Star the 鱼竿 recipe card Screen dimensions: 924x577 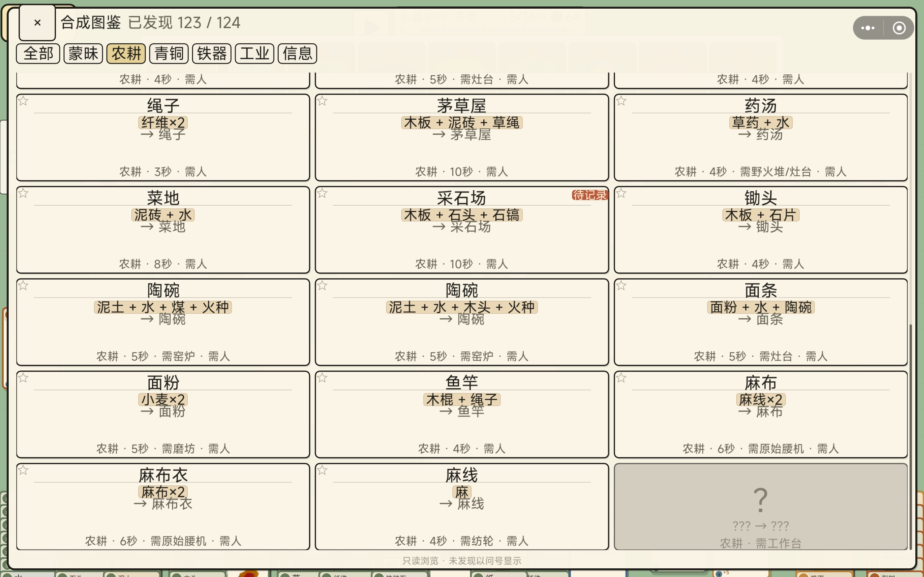tap(322, 378)
